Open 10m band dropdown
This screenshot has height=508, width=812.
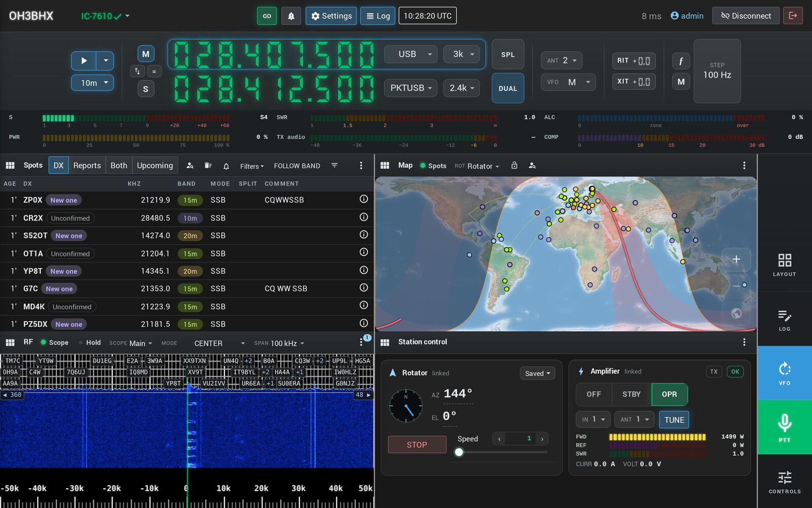coord(92,83)
